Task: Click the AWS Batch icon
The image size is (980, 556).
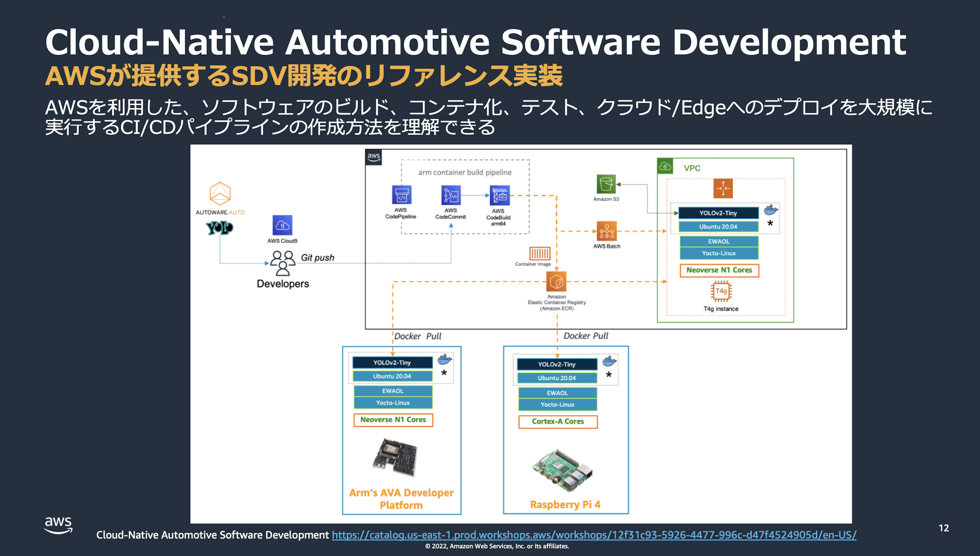Action: pyautogui.click(x=607, y=231)
